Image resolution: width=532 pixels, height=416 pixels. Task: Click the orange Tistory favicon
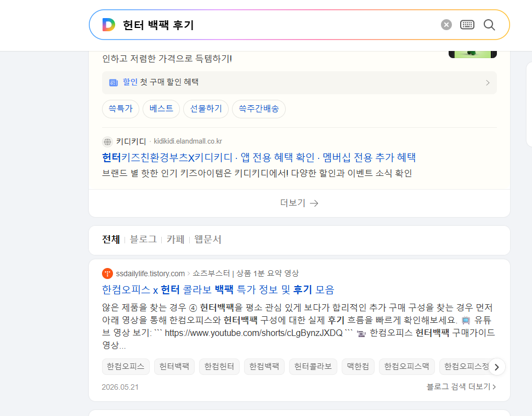[107, 273]
